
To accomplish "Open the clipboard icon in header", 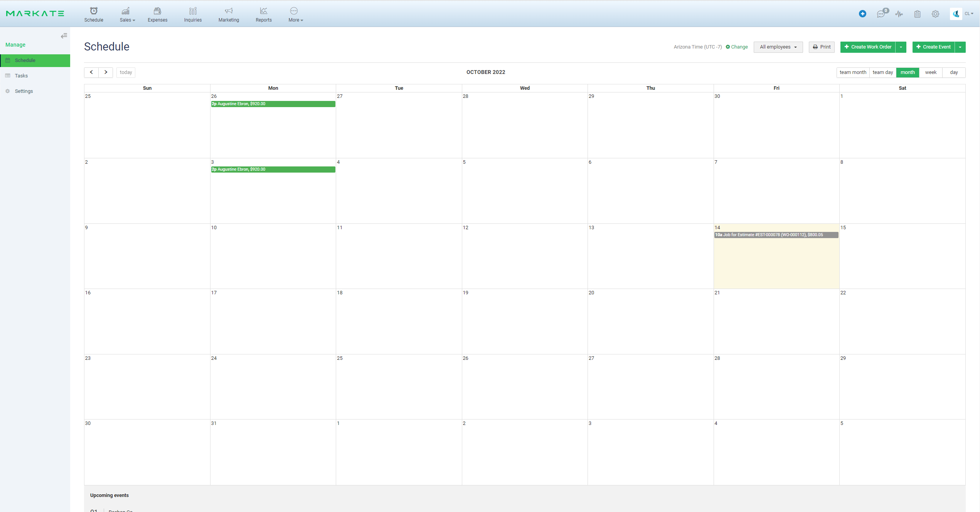I will [x=917, y=14].
